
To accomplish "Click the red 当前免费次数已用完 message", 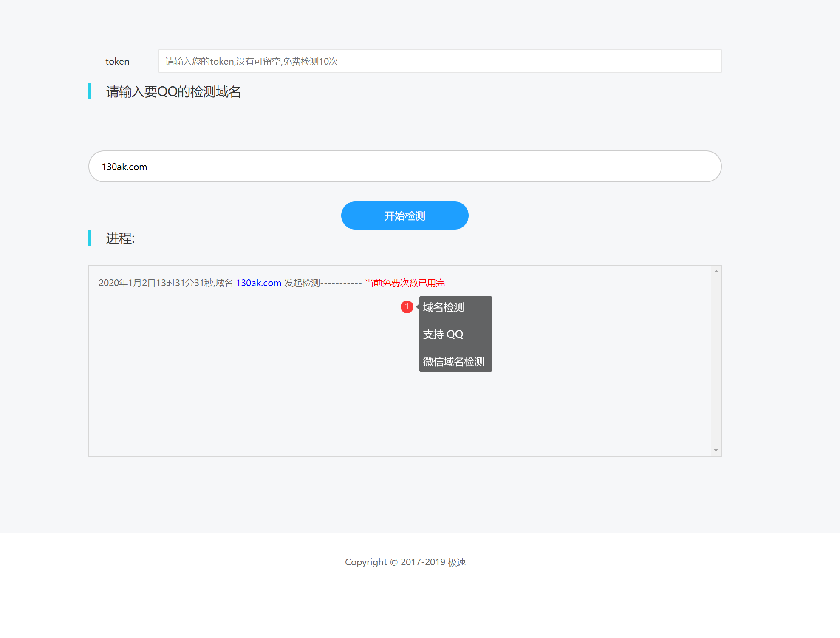I will [404, 283].
